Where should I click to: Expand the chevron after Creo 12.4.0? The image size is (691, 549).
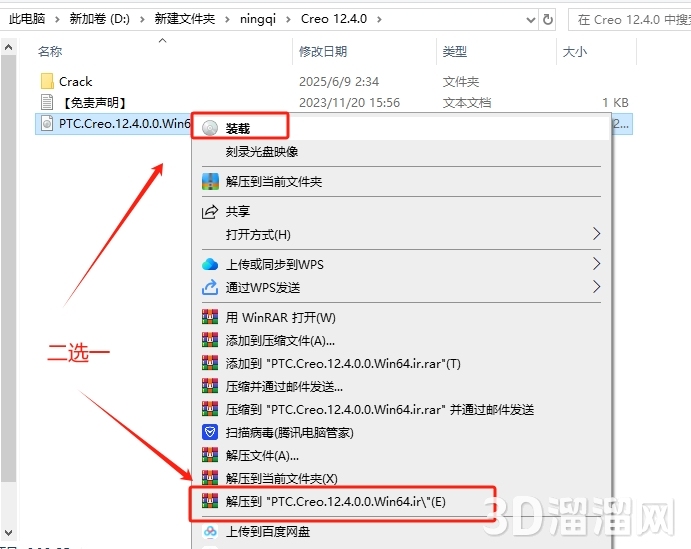[379, 19]
